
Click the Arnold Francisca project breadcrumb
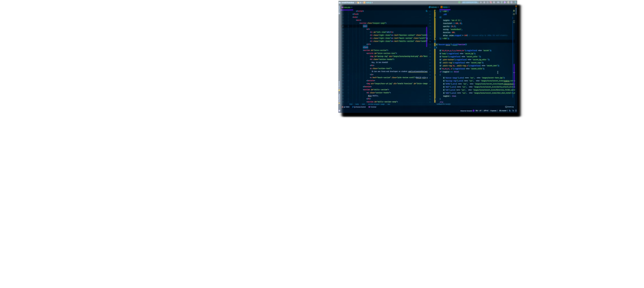coord(347,3)
